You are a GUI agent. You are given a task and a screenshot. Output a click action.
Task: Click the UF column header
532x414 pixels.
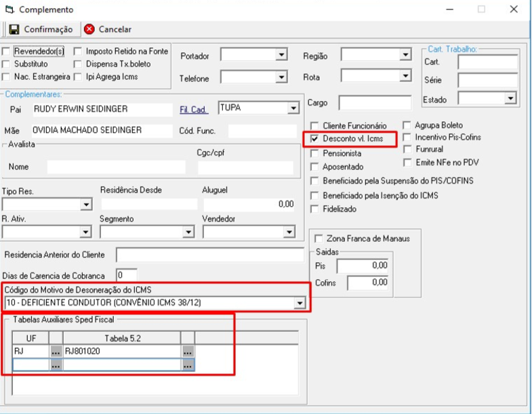(31, 338)
